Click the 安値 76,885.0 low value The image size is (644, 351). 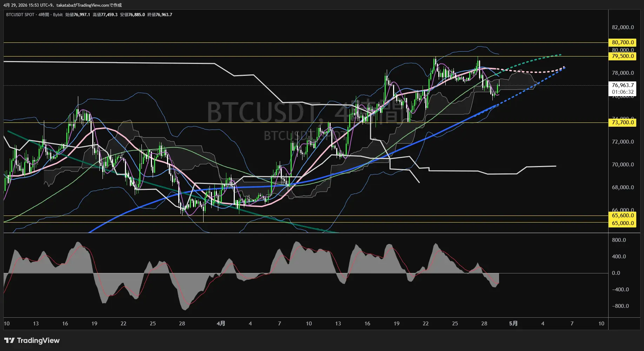(132, 15)
